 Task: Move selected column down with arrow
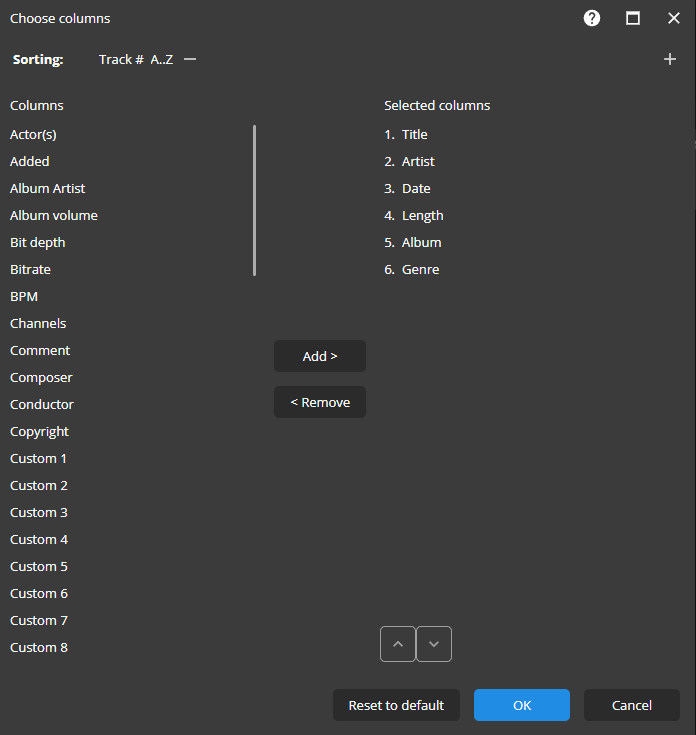point(434,644)
